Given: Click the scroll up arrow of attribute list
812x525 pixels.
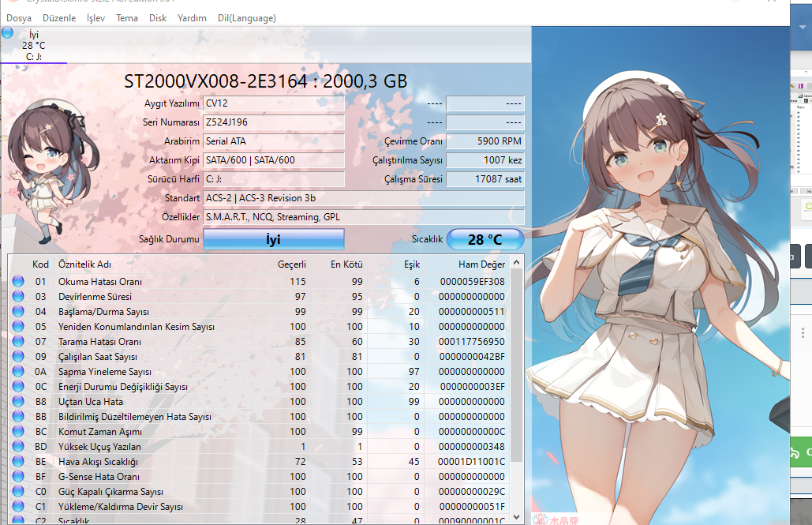Looking at the screenshot, I should click(x=516, y=263).
